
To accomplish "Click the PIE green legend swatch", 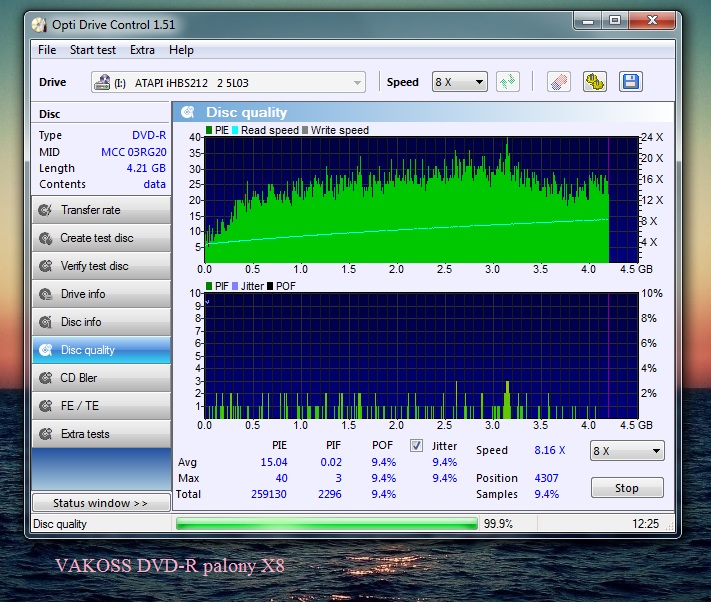I will [209, 130].
